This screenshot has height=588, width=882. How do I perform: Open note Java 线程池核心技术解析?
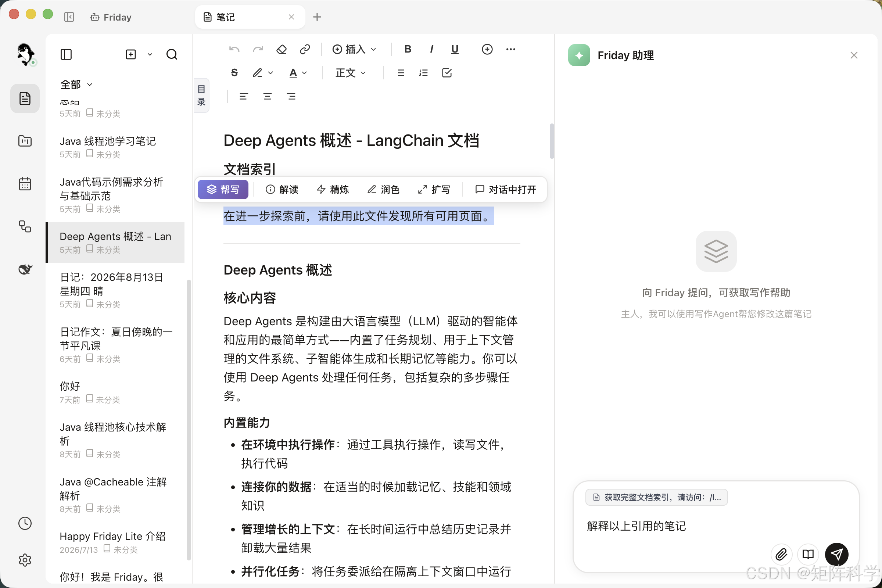[115, 440]
